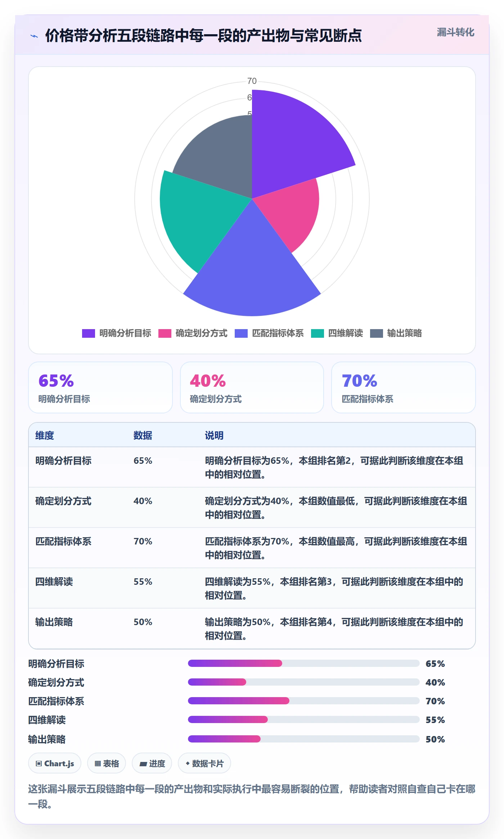Click the 70 axis label on the chart

click(252, 81)
